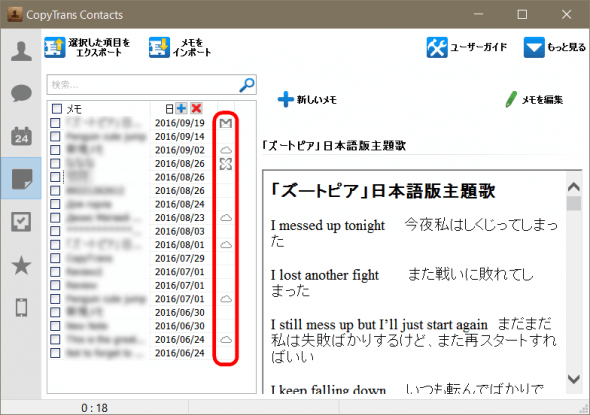The height and width of the screenshot is (415, 590).
Task: Click the メモをインポート import icon
Action: 159,47
